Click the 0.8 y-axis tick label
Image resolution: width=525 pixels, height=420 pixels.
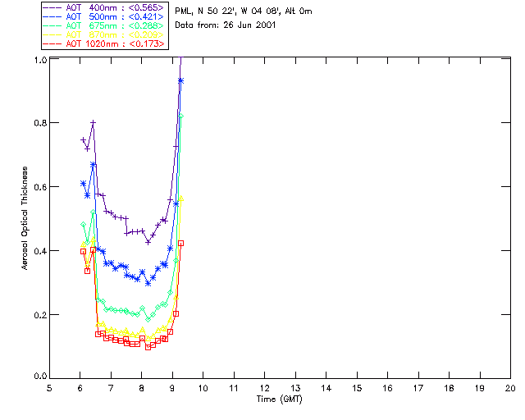point(40,123)
